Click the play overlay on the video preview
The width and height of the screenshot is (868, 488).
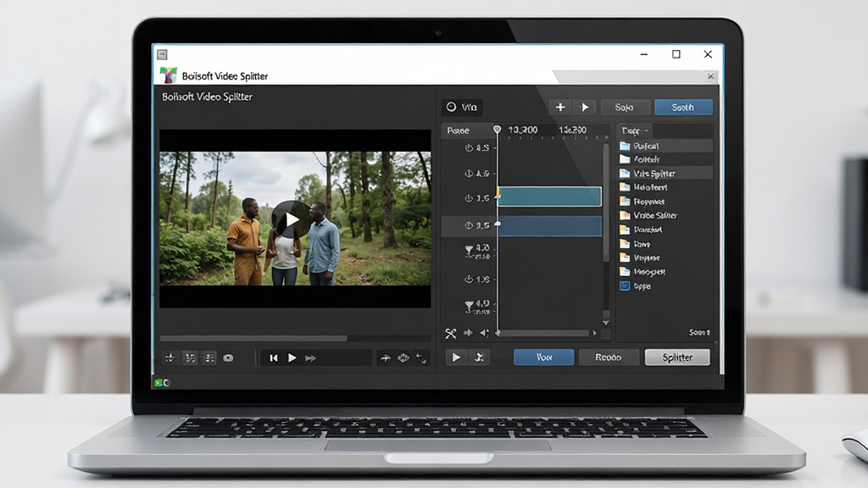click(x=292, y=219)
